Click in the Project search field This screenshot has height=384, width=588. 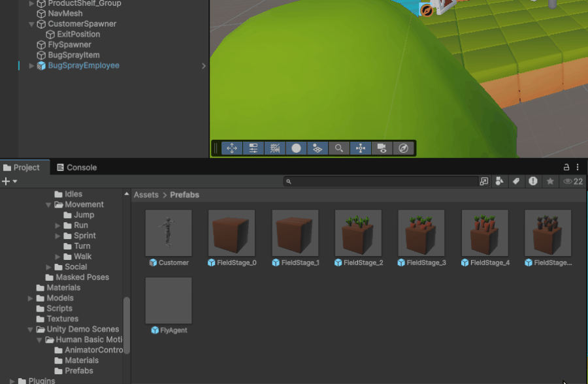point(382,182)
